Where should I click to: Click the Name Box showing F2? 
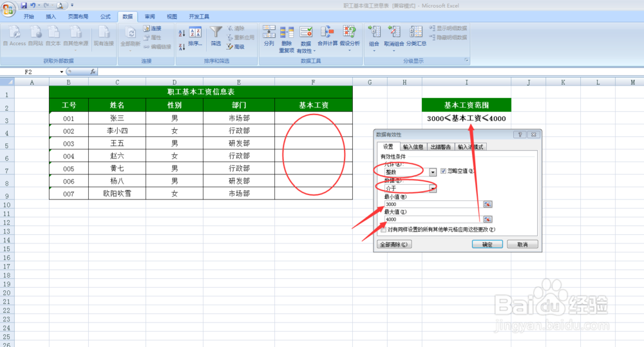pyautogui.click(x=29, y=72)
